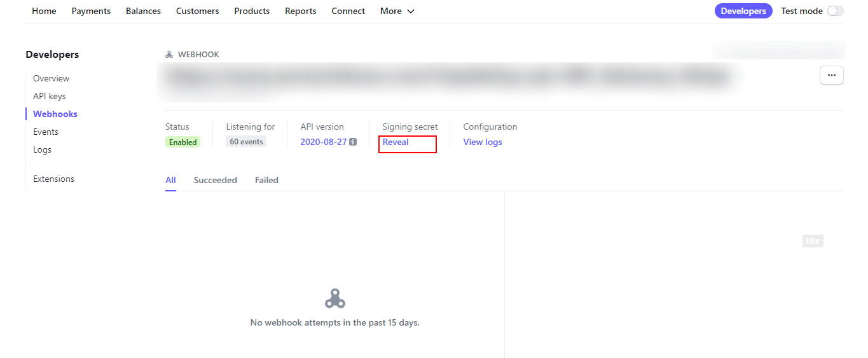Click the View logs link
Image resolution: width=868 pixels, height=358 pixels.
483,142
